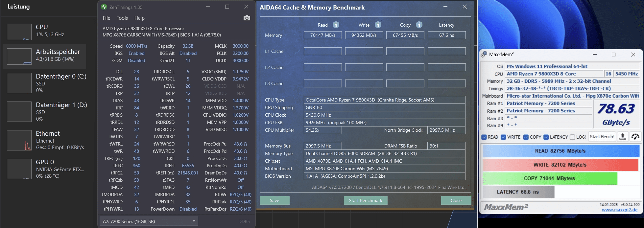The height and width of the screenshot is (228, 644).
Task: Click Ram #1 Patriot Memory field
Action: pos(548,103)
